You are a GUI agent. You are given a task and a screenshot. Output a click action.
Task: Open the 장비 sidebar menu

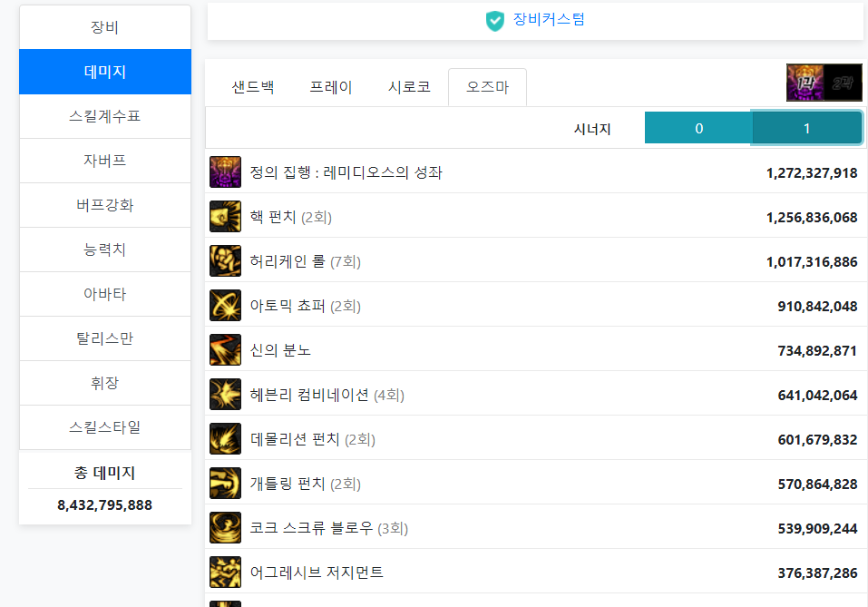coord(105,27)
